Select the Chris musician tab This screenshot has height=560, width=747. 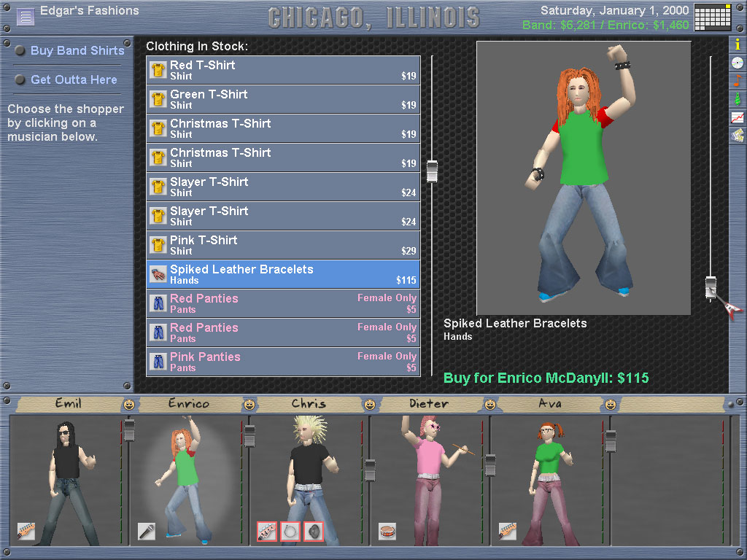pos(309,404)
